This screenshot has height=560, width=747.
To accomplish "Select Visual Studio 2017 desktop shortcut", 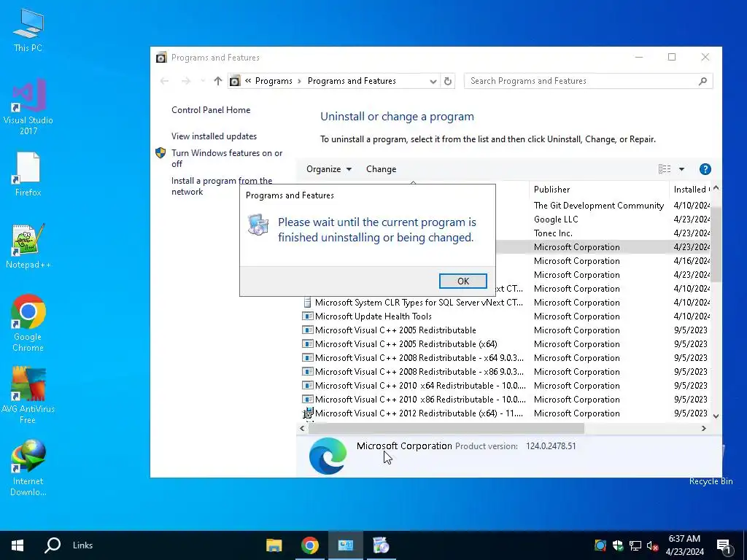I will click(28, 106).
